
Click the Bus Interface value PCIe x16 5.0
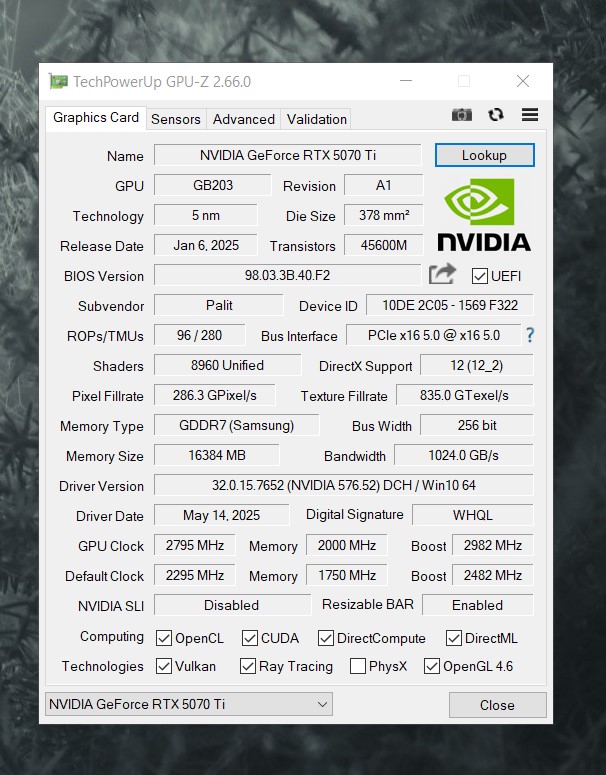tap(433, 336)
